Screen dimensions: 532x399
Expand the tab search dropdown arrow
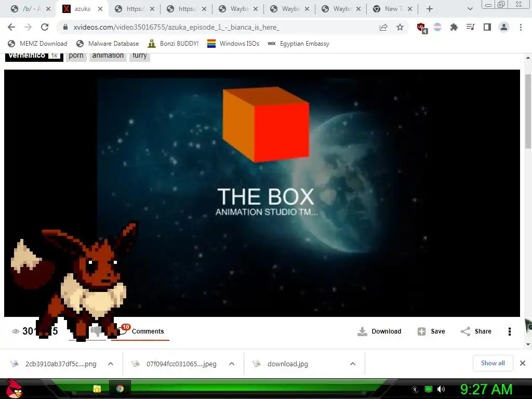[x=470, y=9]
